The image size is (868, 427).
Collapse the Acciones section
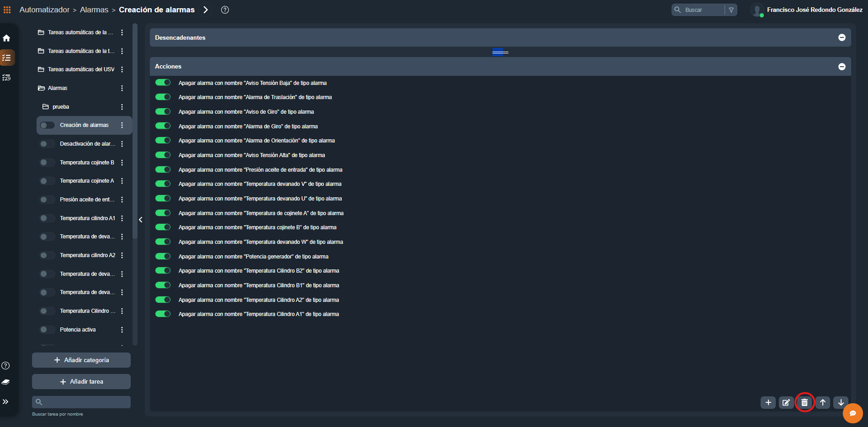coord(842,67)
